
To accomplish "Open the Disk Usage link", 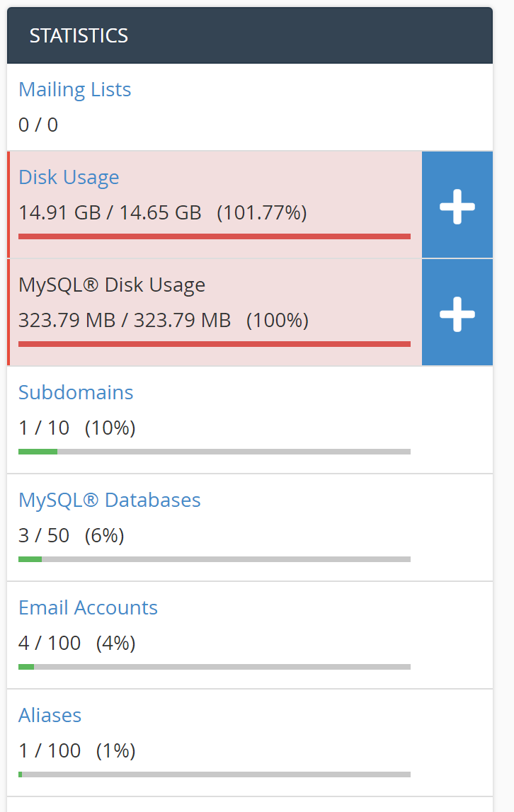I will pos(69,177).
